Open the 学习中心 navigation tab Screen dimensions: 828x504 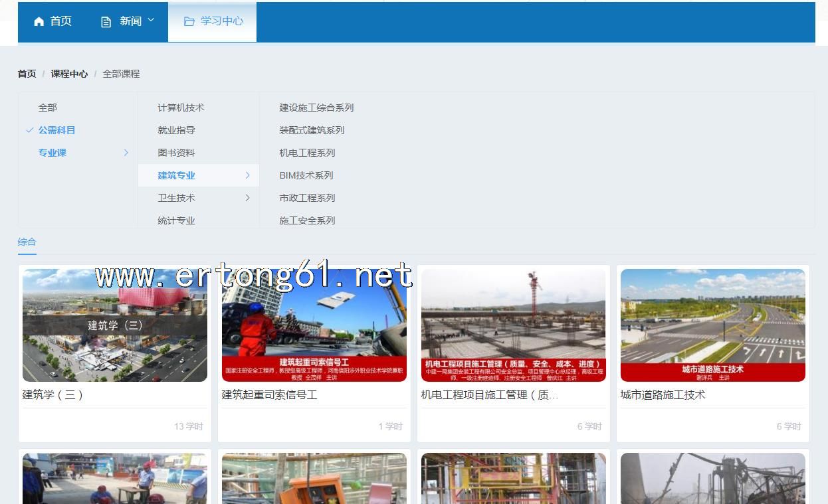(x=213, y=21)
